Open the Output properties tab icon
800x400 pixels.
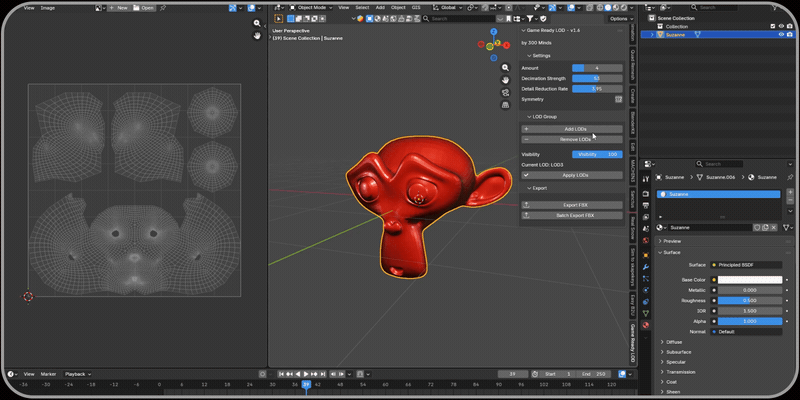coord(645,206)
